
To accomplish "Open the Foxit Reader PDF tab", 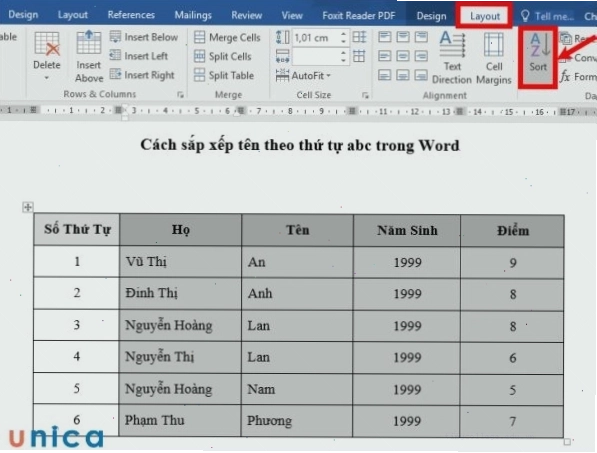I will click(x=359, y=16).
